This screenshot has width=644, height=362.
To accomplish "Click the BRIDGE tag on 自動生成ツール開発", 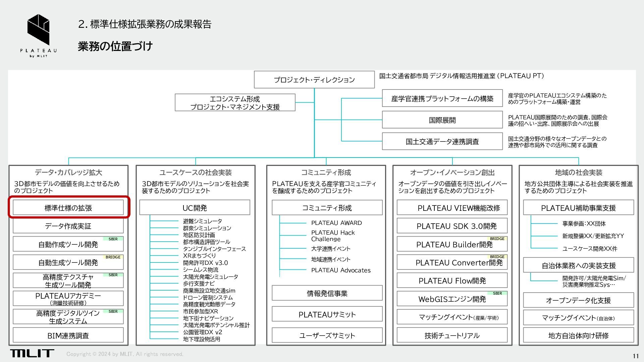I will 113,257.
